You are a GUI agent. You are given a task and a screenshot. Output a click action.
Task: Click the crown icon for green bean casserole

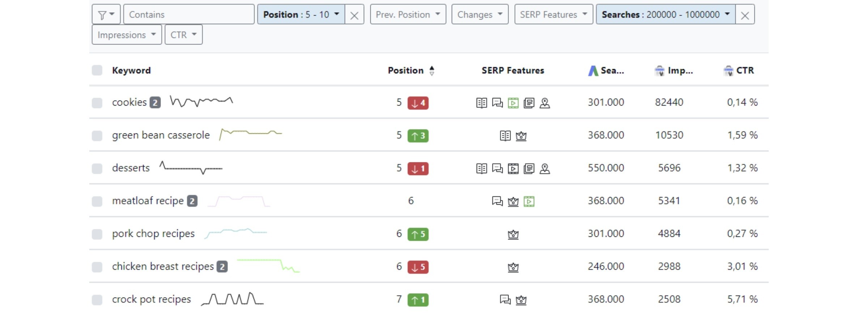(x=521, y=136)
